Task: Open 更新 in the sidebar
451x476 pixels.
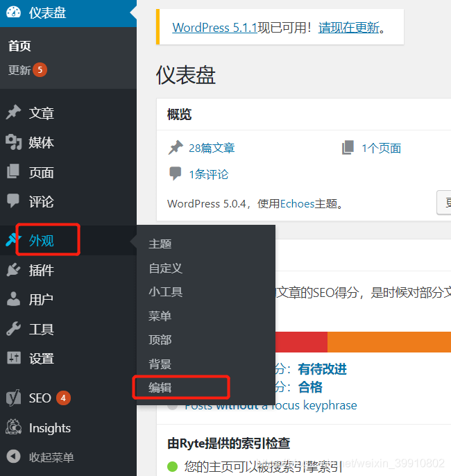Action: (19, 70)
